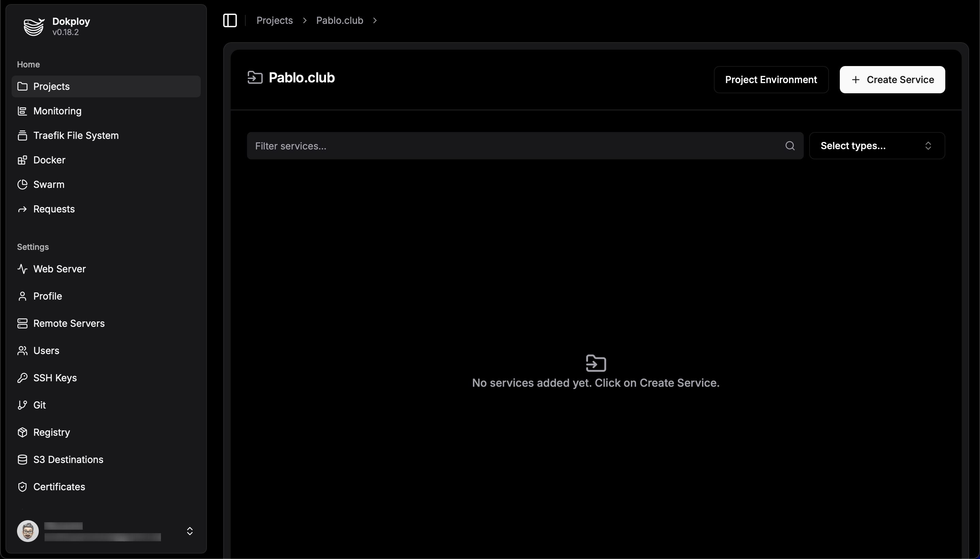Open Monitoring in the sidebar
The height and width of the screenshot is (559, 980).
coord(106,111)
